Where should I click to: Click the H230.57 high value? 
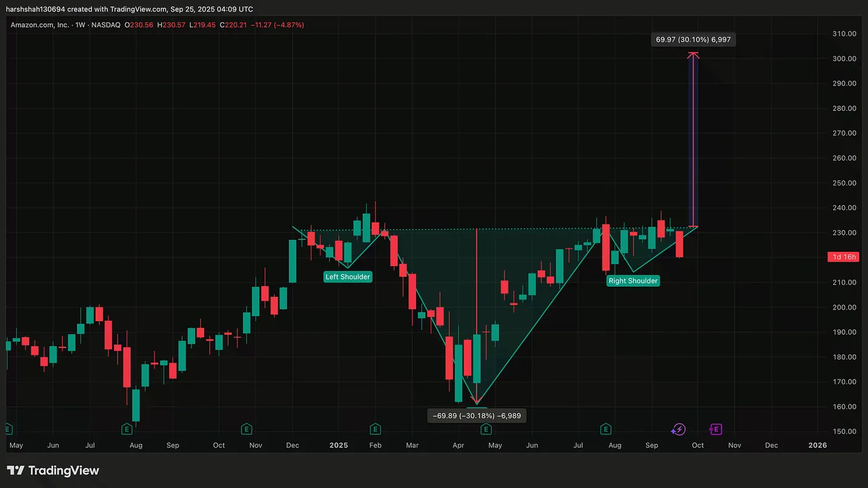pos(172,25)
